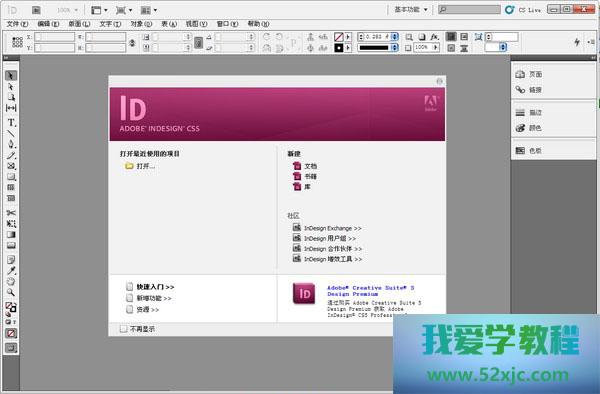Select the Rectangle Frame tool

pos(11,166)
